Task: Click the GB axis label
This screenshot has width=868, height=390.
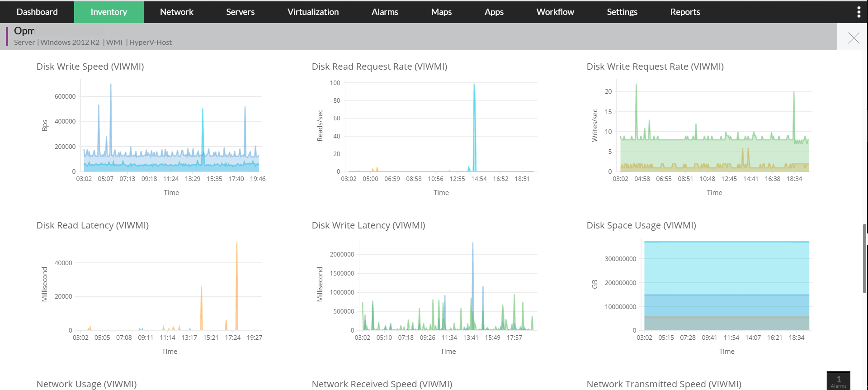Action: tap(595, 284)
